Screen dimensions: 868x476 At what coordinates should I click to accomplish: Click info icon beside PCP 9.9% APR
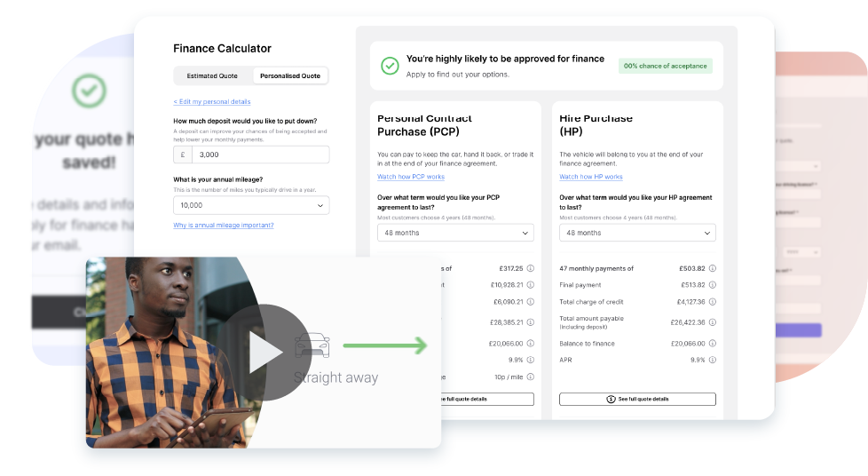pyautogui.click(x=531, y=360)
